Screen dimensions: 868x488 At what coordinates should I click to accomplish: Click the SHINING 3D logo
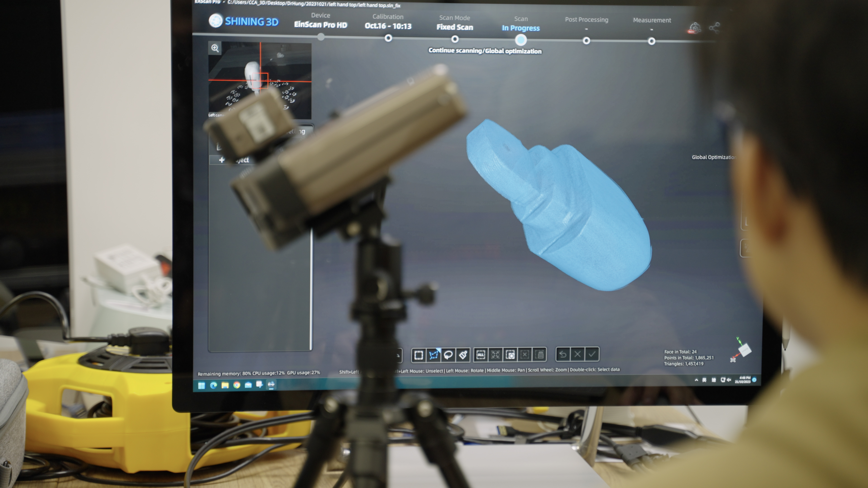click(244, 21)
